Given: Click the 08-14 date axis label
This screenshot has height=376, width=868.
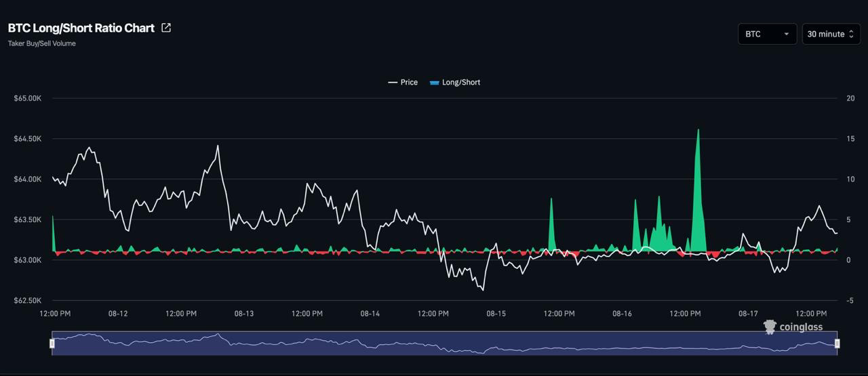Looking at the screenshot, I should pyautogui.click(x=370, y=314).
